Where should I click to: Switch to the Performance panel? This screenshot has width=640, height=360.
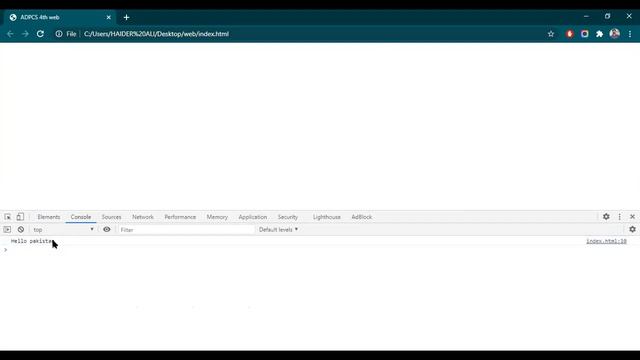[x=180, y=217]
